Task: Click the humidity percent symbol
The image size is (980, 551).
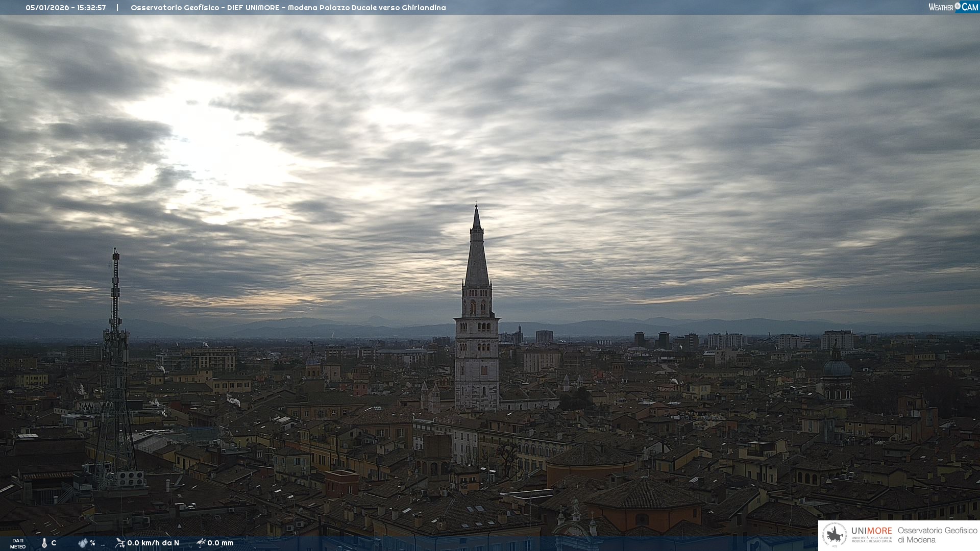Action: 92,543
